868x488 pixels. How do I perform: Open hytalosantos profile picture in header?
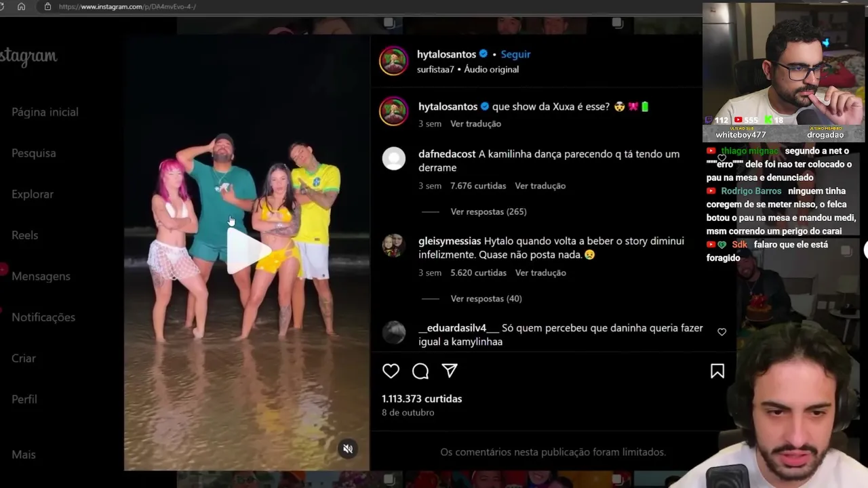tap(393, 61)
